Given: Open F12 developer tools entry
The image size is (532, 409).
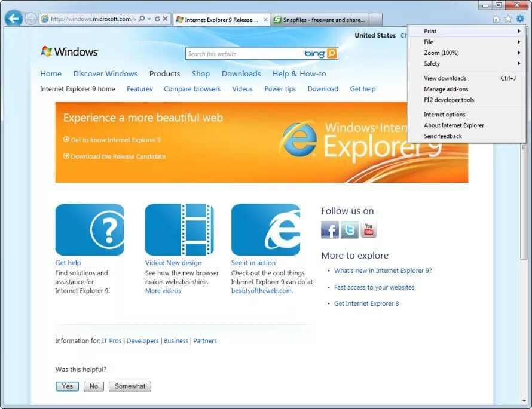Looking at the screenshot, I should [x=467, y=100].
